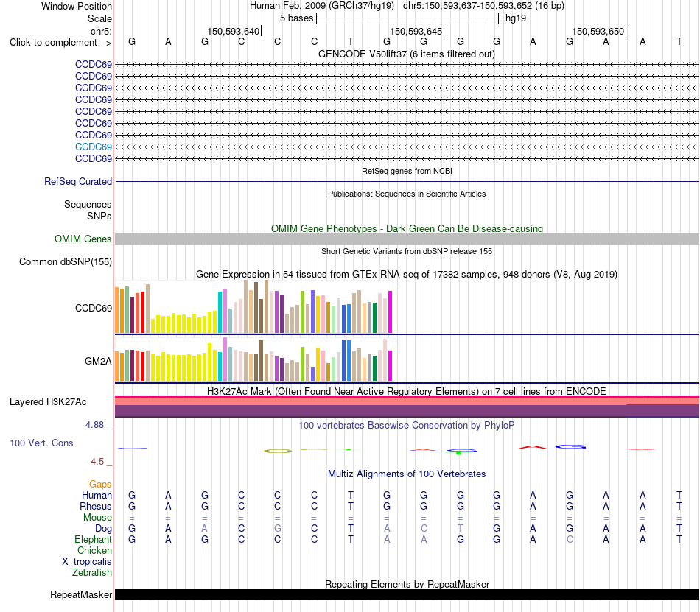Click the Rhesus alignment row label
The width and height of the screenshot is (700, 612).
(x=96, y=506)
